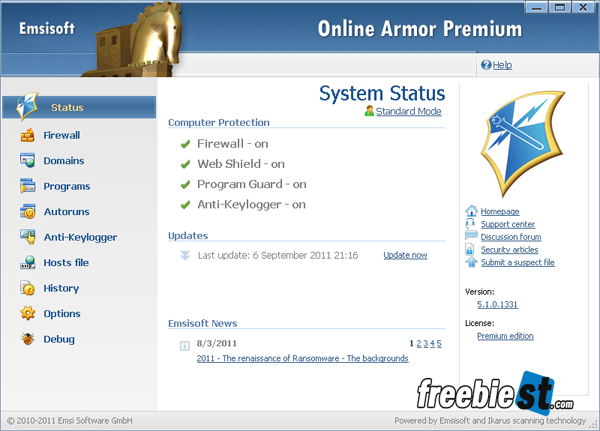The width and height of the screenshot is (600, 431).
Task: Open the Hosts file section
Action: 66,263
